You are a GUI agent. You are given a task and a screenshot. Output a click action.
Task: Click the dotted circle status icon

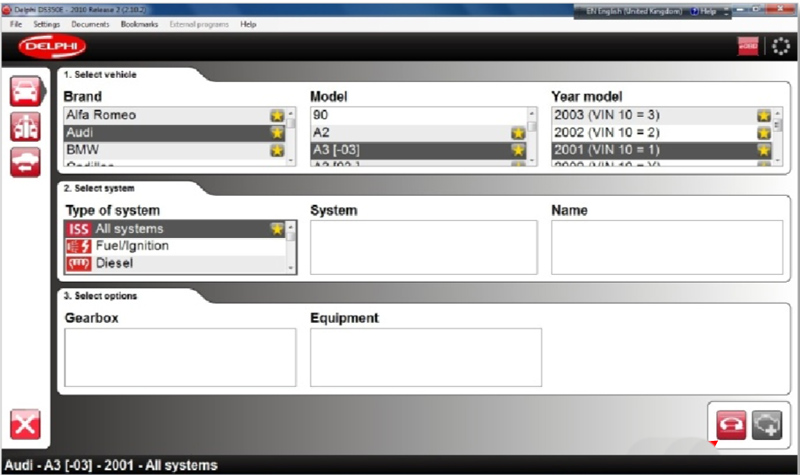point(781,46)
